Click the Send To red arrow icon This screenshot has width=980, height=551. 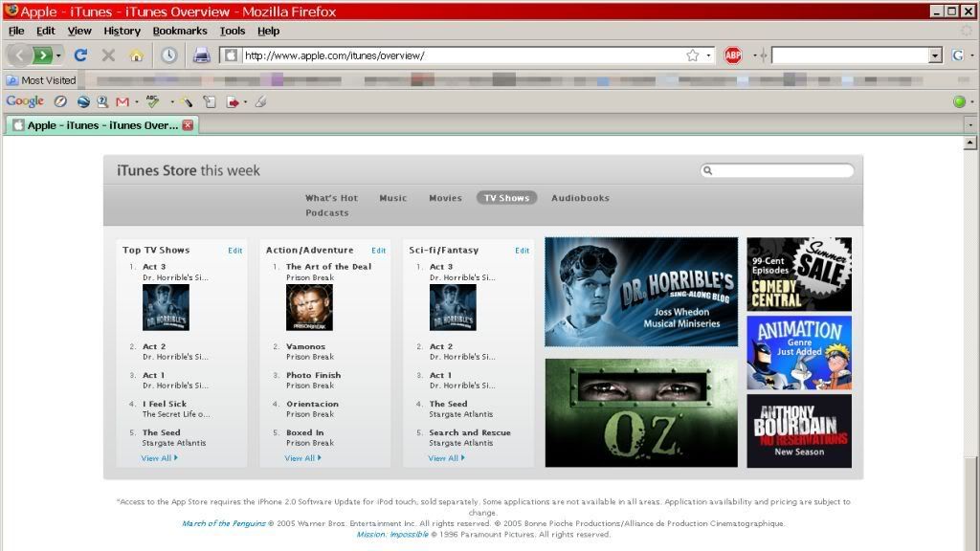pyautogui.click(x=233, y=101)
